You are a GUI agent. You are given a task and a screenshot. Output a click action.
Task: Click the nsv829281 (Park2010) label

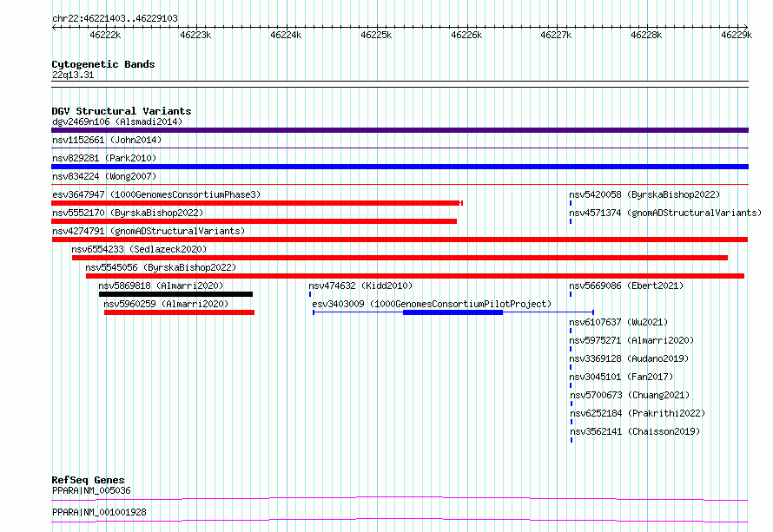(x=104, y=158)
